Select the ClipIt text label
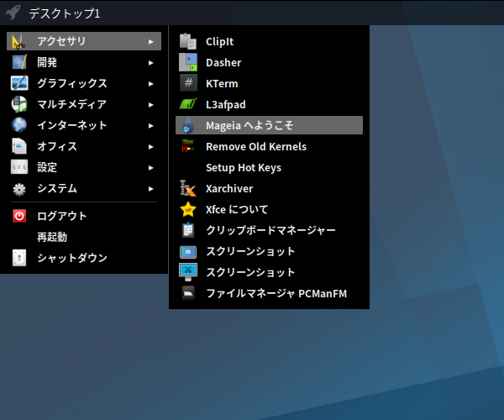 (x=219, y=42)
